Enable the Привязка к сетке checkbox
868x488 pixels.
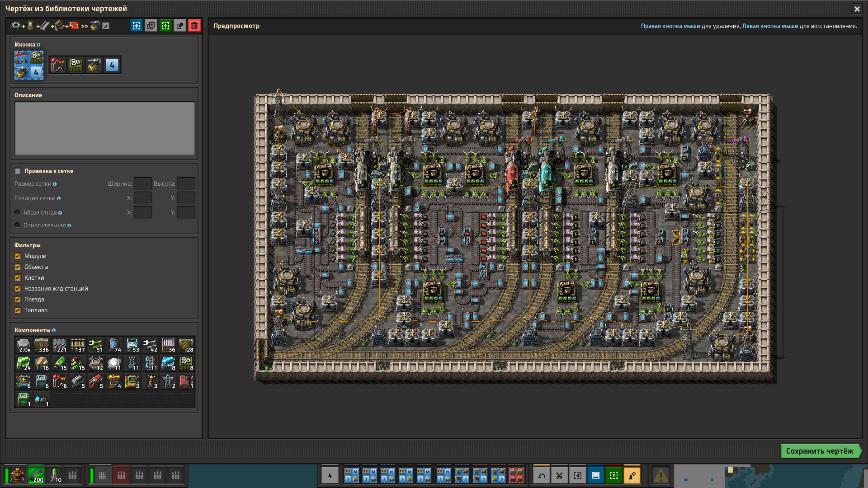point(18,171)
